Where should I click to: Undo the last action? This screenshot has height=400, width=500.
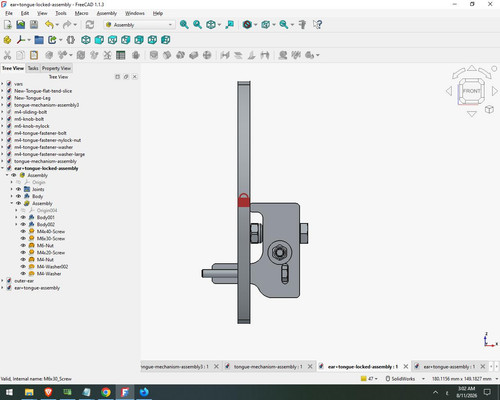[x=49, y=25]
